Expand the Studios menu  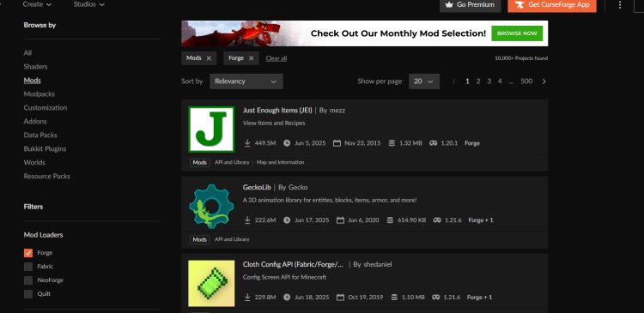[88, 4]
